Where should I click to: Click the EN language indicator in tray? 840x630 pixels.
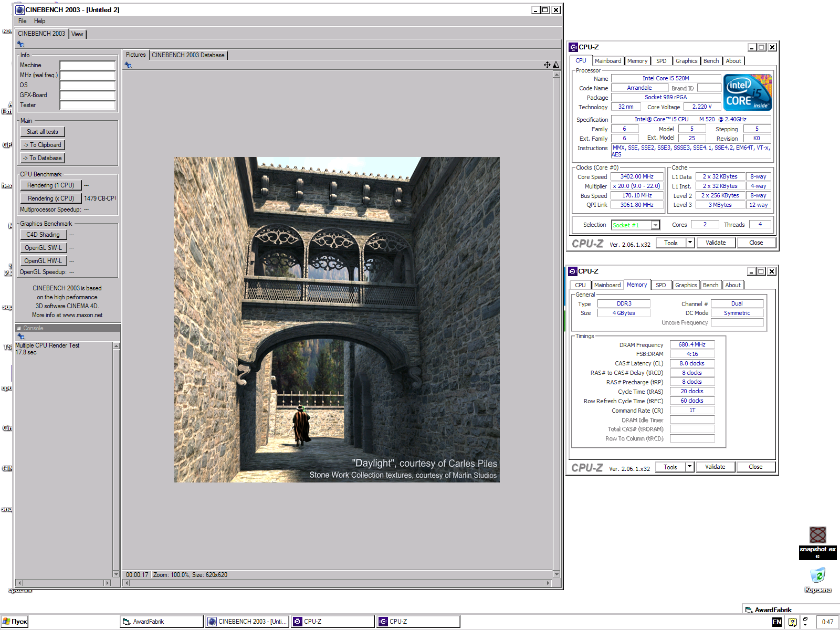pyautogui.click(x=777, y=622)
